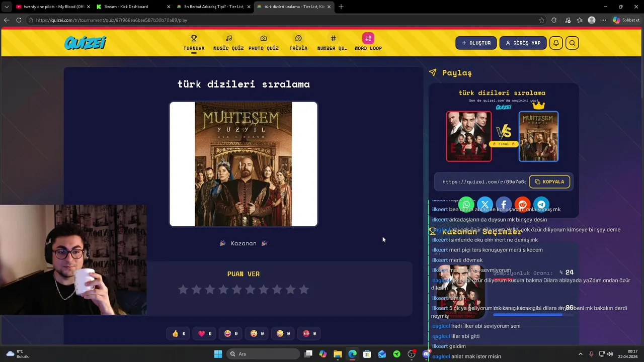Open the Windows Start menu
The image size is (644, 362).
pos(218,354)
